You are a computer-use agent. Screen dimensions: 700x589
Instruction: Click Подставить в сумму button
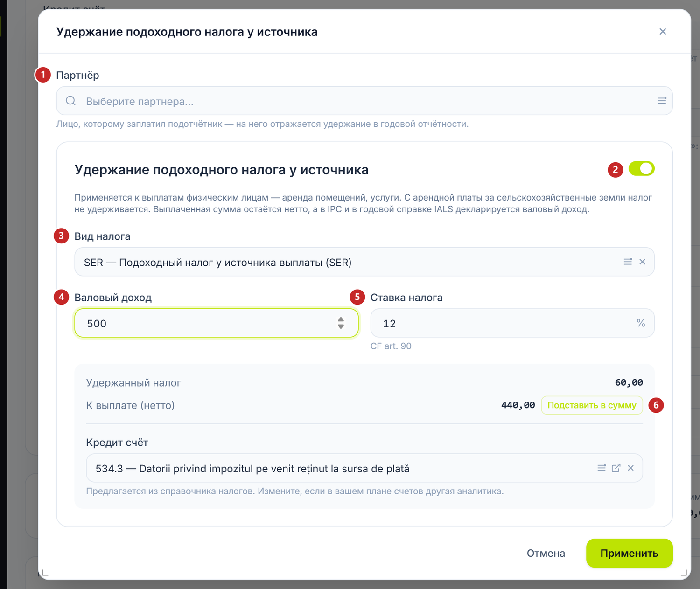pyautogui.click(x=592, y=405)
